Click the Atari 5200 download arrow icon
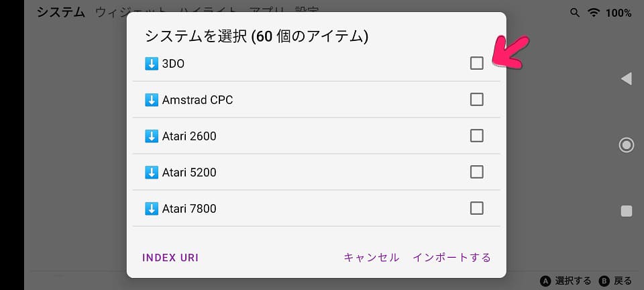 coord(152,172)
